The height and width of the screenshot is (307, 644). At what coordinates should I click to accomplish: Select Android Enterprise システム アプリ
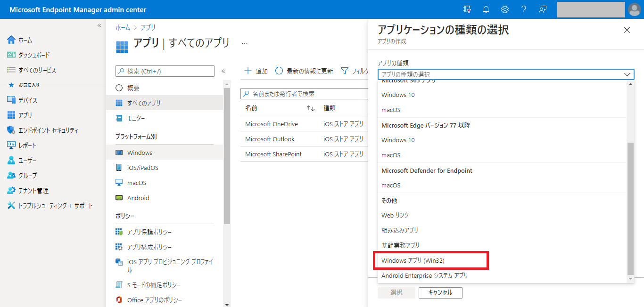coord(503,275)
